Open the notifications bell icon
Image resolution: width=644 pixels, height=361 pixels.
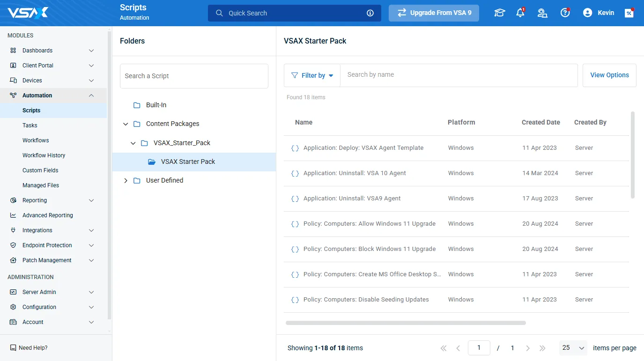[x=520, y=13]
